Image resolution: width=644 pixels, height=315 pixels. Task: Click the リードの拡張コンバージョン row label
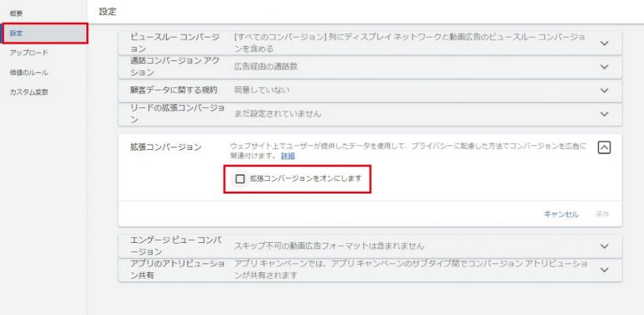(x=177, y=114)
